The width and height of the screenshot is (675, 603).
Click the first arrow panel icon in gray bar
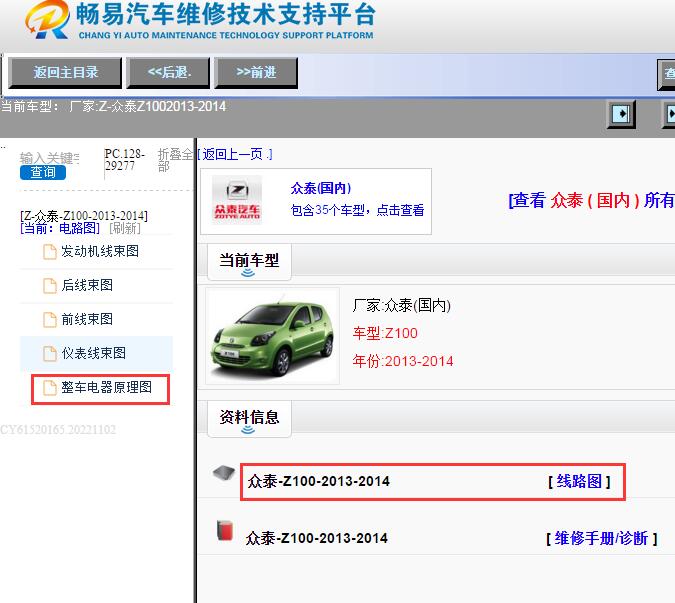click(x=621, y=114)
